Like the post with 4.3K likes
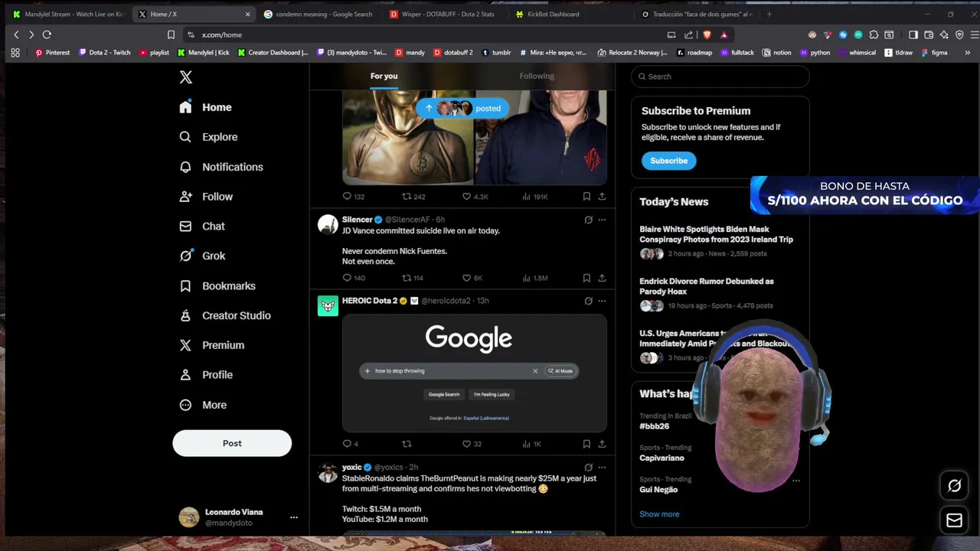The width and height of the screenshot is (980, 551). [475, 197]
